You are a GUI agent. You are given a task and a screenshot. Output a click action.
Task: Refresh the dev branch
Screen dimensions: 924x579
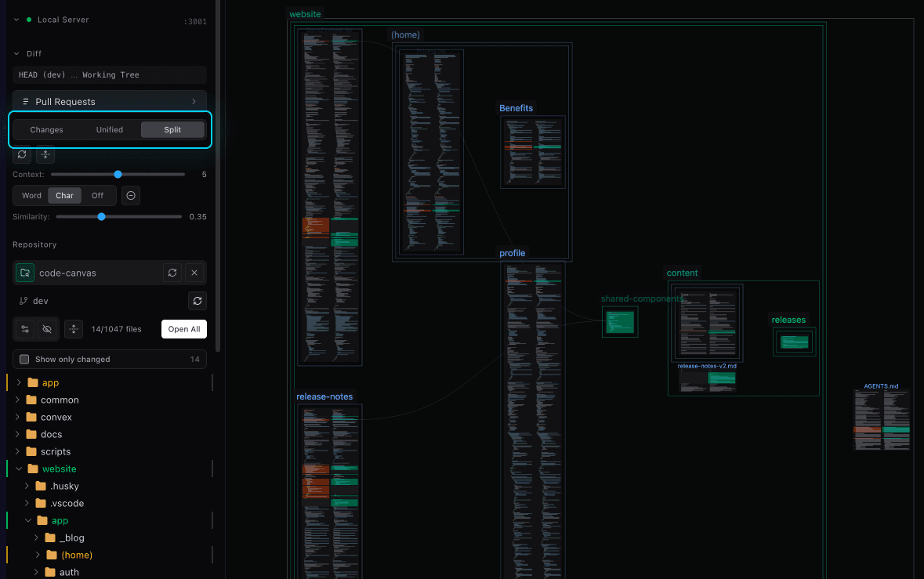pyautogui.click(x=197, y=301)
